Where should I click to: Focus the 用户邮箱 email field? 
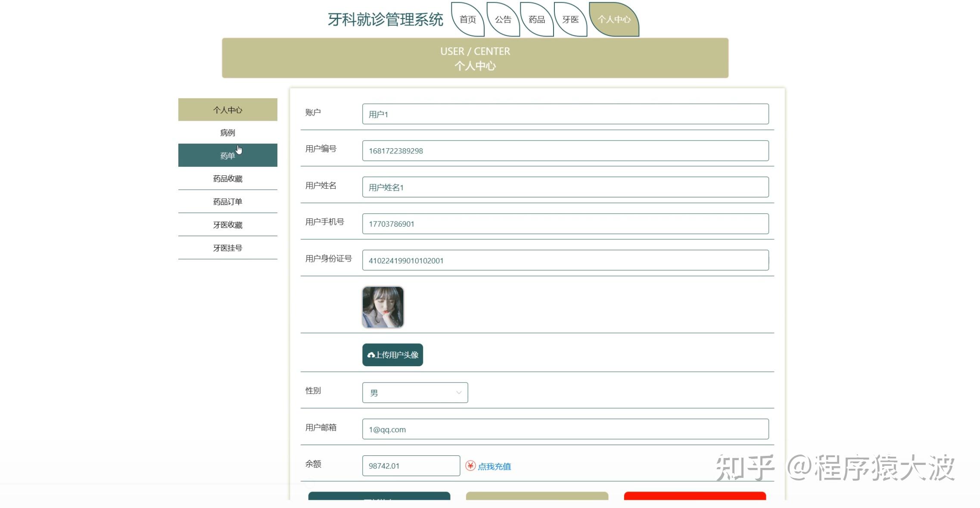[x=565, y=429]
